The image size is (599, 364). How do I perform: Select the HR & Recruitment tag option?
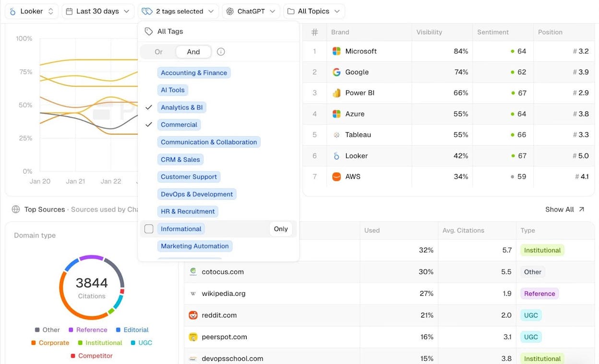[x=188, y=211]
